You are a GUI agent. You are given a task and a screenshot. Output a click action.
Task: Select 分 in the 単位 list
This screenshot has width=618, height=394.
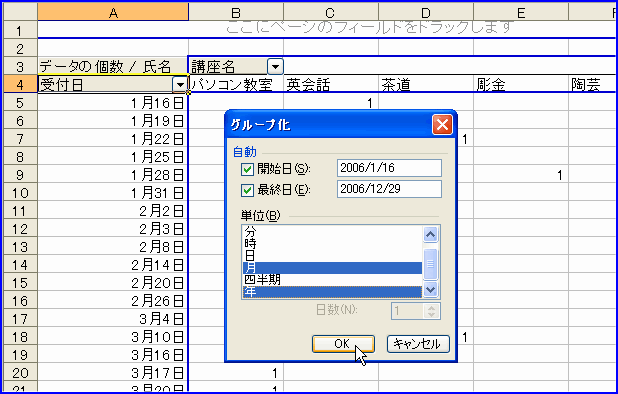(x=332, y=231)
